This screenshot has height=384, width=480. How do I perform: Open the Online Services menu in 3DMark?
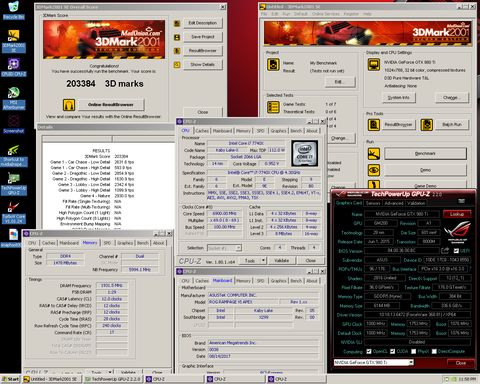[325, 14]
